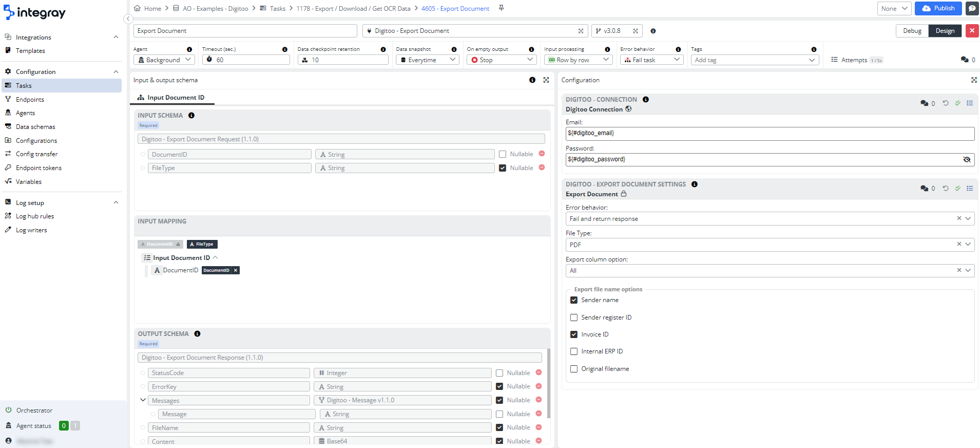Click the Publish button

click(x=938, y=8)
